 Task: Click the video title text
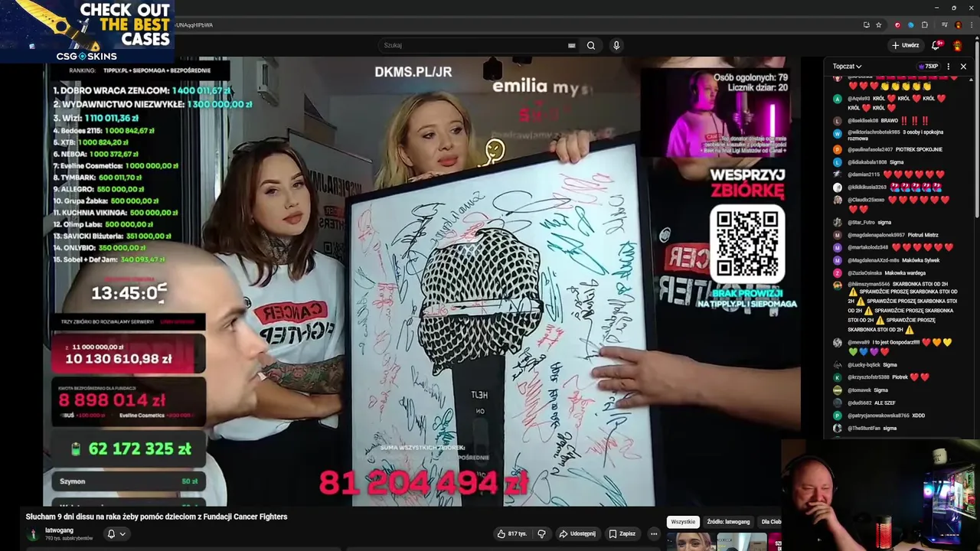click(156, 517)
